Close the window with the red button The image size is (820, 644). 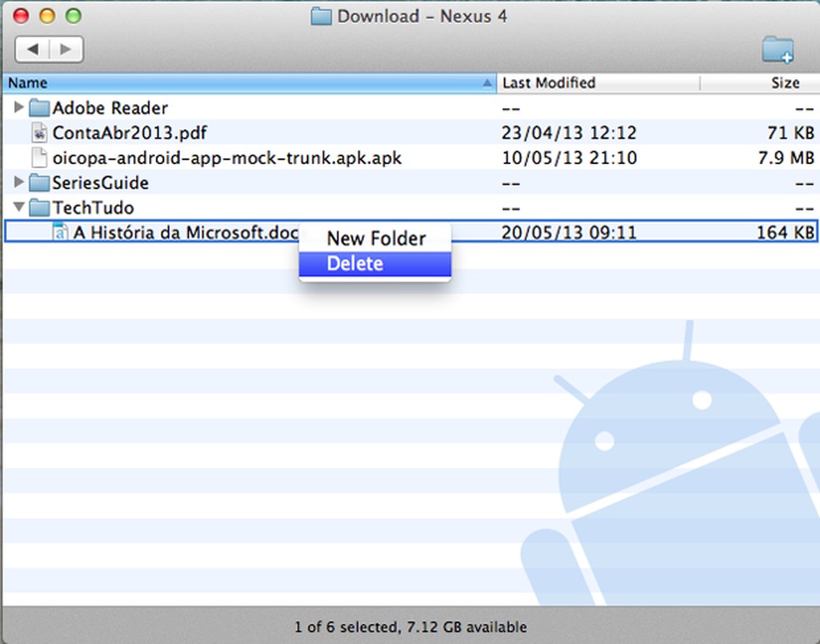pos(21,16)
